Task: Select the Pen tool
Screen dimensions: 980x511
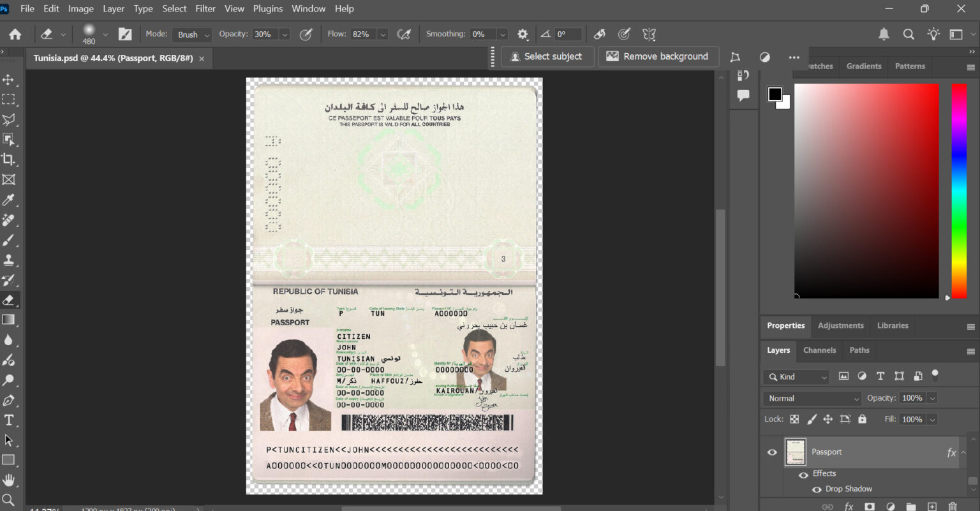Action: pos(8,400)
